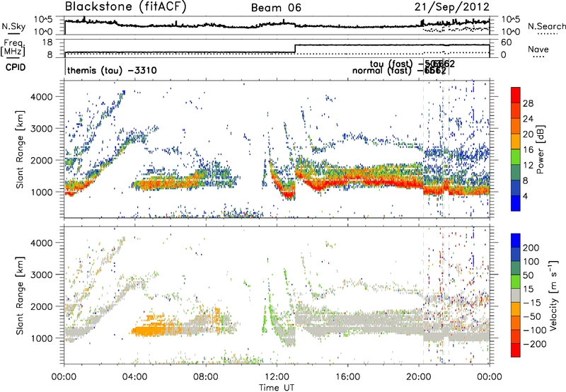Image resolution: width=566 pixels, height=392 pixels.
Task: Click the 'CPID' row label
Action: 16,67
